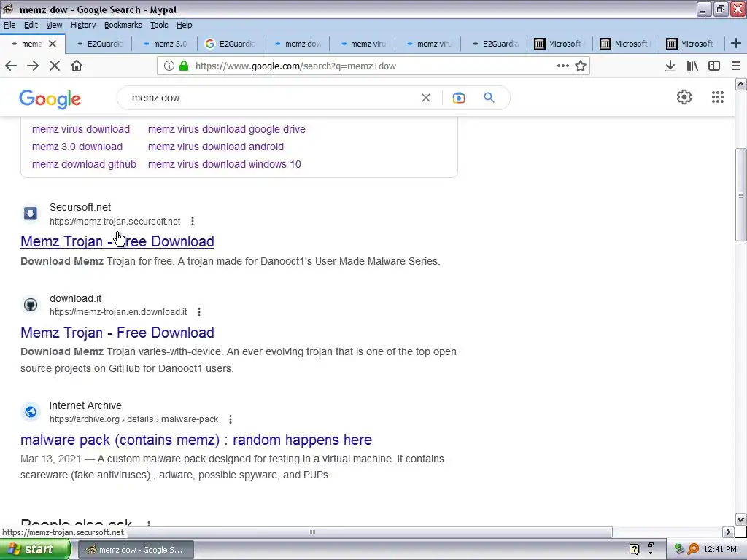The width and height of the screenshot is (747, 560).
Task: Click the vertical scrollbar up arrow
Action: pyautogui.click(x=740, y=85)
